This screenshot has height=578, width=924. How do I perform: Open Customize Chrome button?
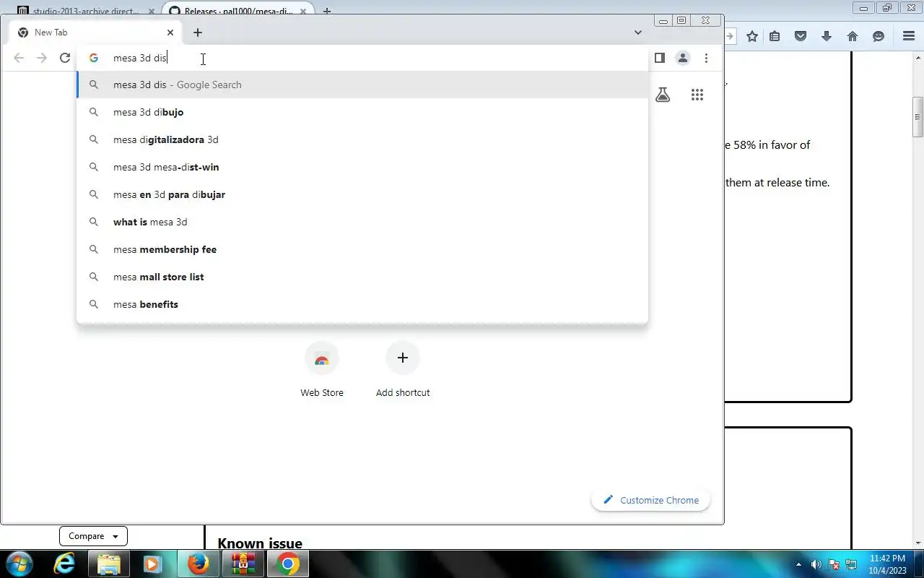pos(650,500)
